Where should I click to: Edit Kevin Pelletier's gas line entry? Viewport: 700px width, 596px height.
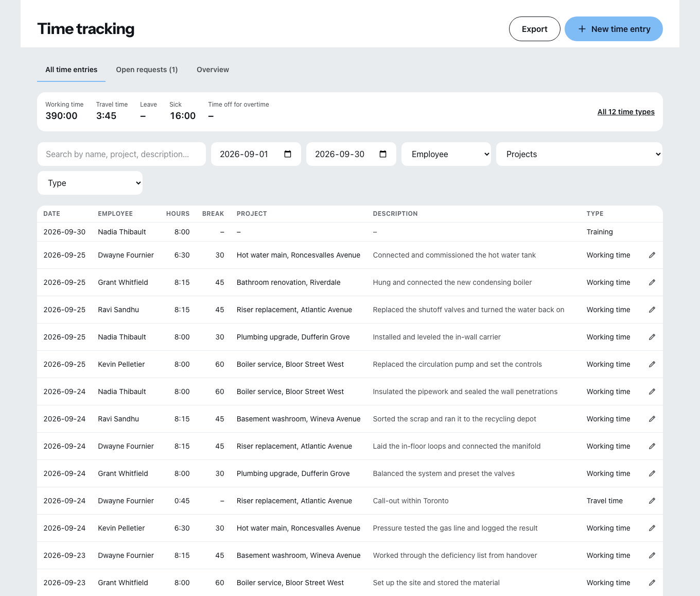[x=652, y=528]
